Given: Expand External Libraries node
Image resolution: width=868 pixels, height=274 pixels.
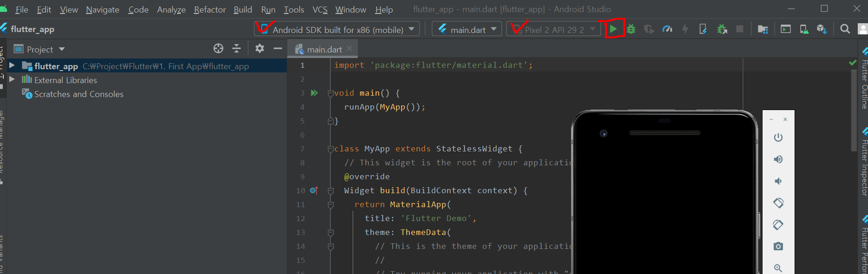Looking at the screenshot, I should click(12, 79).
